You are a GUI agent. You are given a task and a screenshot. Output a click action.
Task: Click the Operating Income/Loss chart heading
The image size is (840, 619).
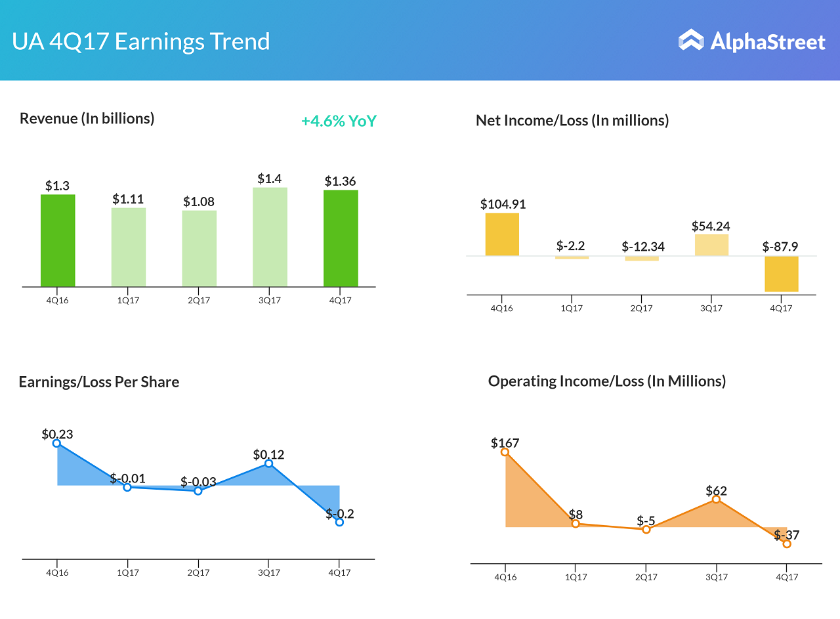pyautogui.click(x=606, y=381)
